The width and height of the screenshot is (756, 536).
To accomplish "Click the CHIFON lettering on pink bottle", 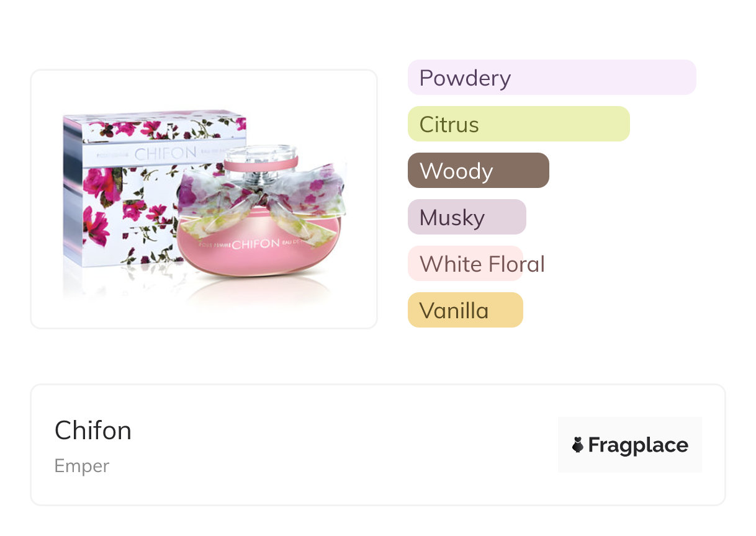I will click(256, 244).
